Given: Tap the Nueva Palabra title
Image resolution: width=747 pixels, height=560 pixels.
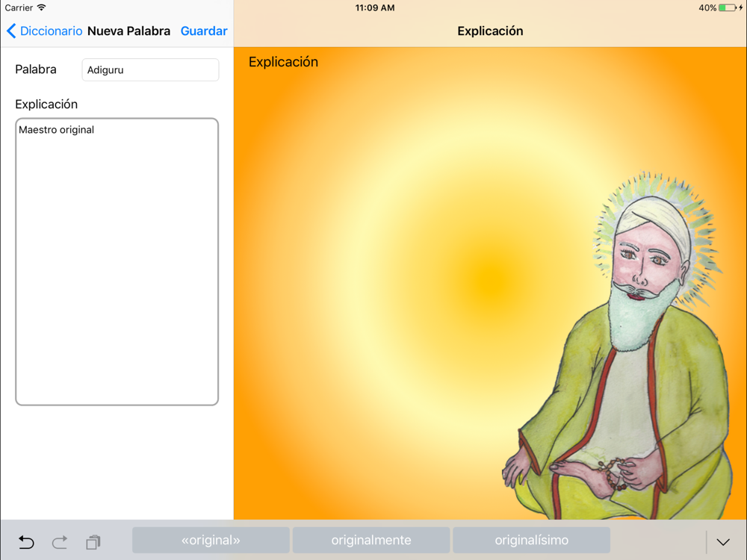Looking at the screenshot, I should [128, 31].
